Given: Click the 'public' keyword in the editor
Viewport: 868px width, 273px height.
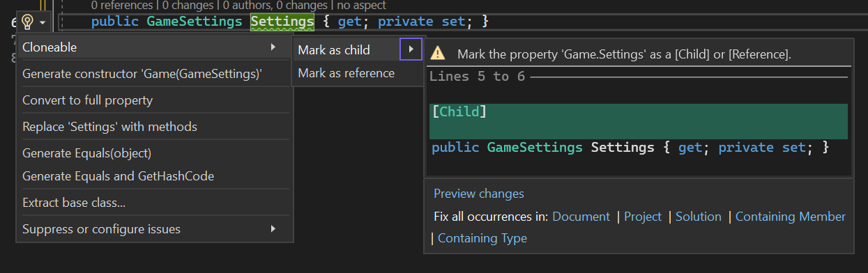Looking at the screenshot, I should coord(115,22).
